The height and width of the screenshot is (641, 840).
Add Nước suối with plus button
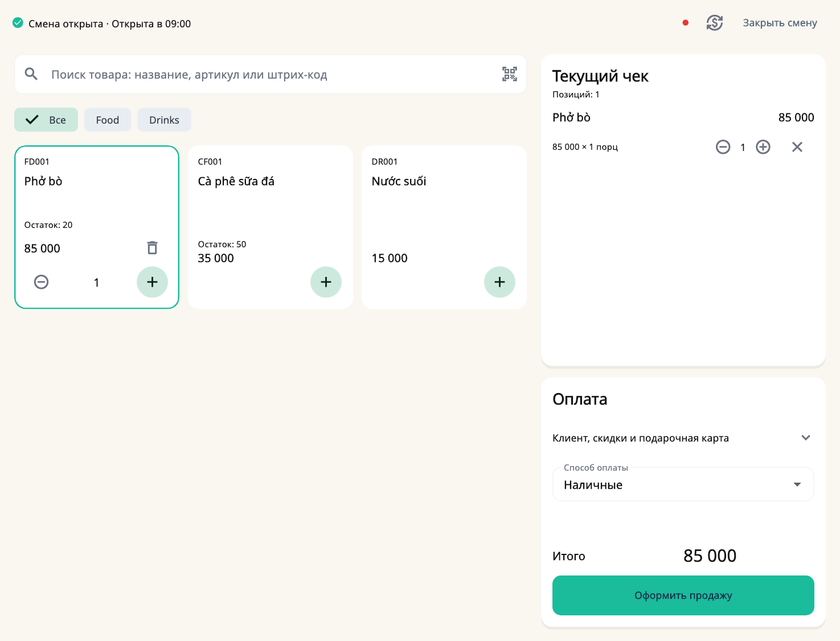pos(499,282)
